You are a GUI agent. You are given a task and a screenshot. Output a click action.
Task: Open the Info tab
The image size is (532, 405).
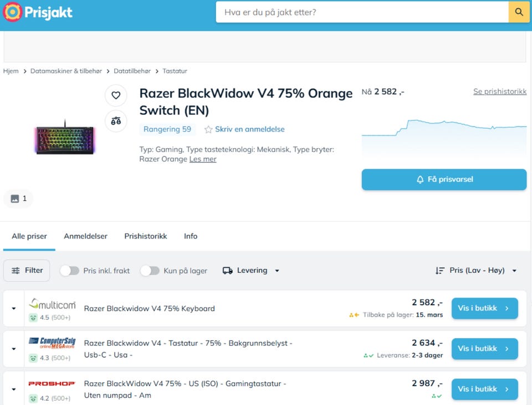pyautogui.click(x=191, y=236)
